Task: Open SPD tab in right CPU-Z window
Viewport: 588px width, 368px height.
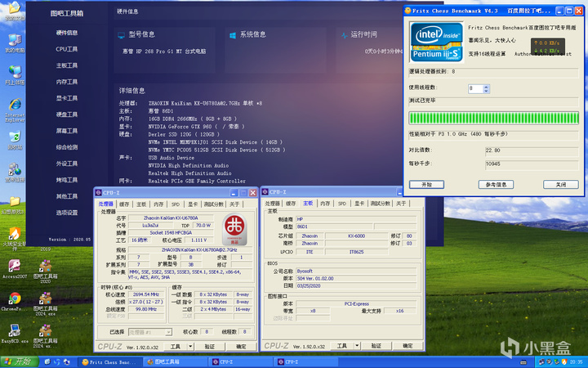Action: 342,204
